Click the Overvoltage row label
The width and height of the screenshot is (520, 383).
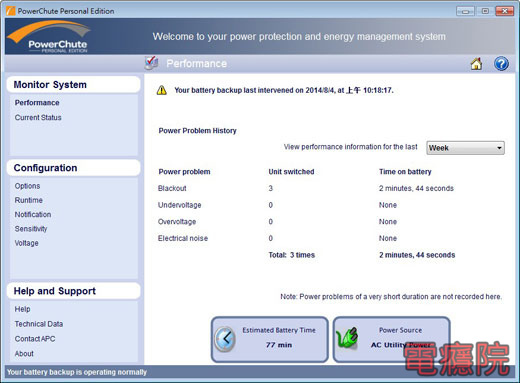177,222
